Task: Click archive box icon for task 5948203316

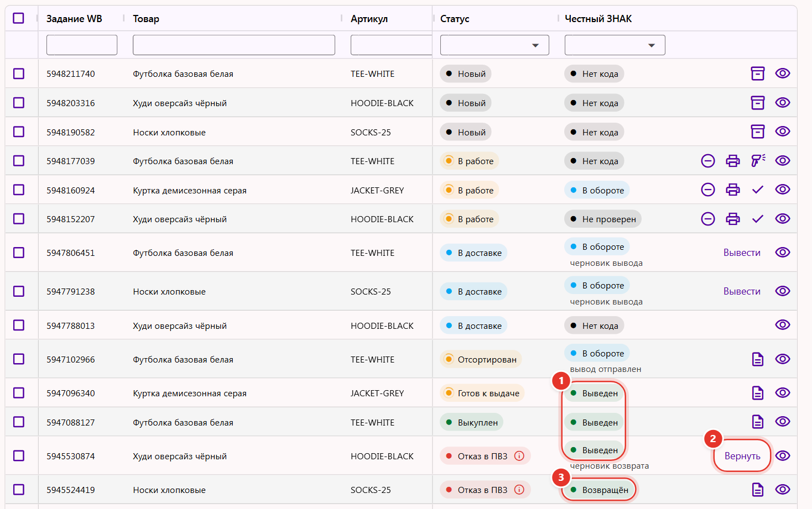Action: 757,103
